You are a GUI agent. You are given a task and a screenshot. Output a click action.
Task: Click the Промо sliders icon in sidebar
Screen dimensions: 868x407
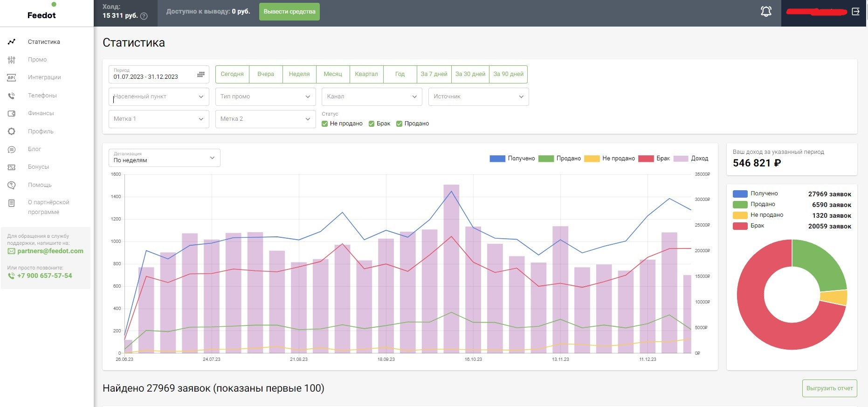point(12,60)
